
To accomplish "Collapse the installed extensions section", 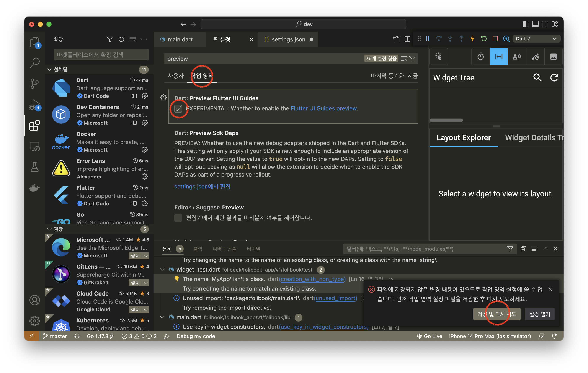I will 49,69.
